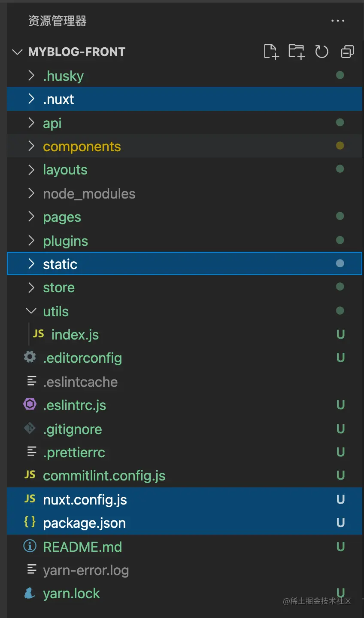Open the explorer more actions menu
This screenshot has width=364, height=618.
click(x=338, y=21)
